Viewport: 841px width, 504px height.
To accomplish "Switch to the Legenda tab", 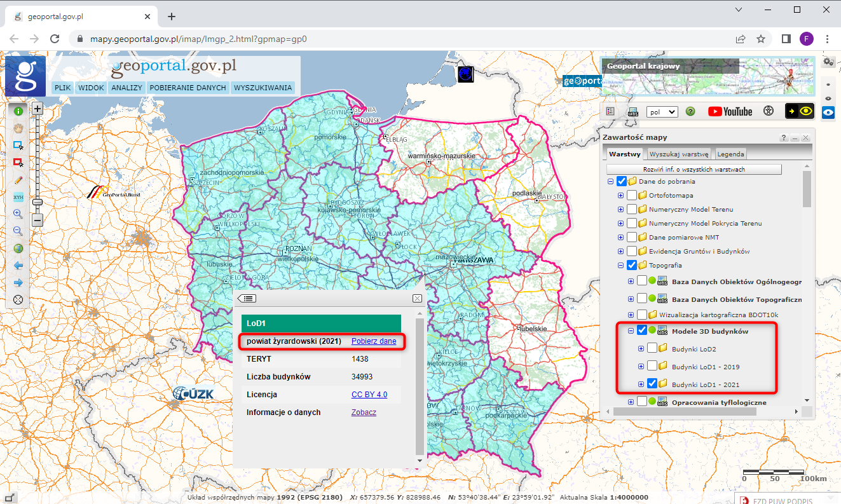I will coord(730,154).
